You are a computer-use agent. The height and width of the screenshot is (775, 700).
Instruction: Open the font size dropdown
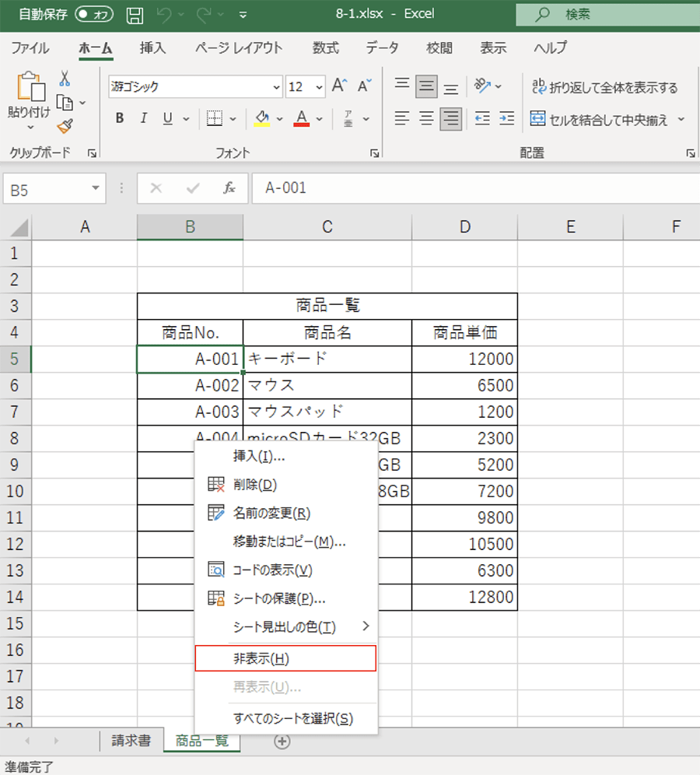tap(319, 87)
